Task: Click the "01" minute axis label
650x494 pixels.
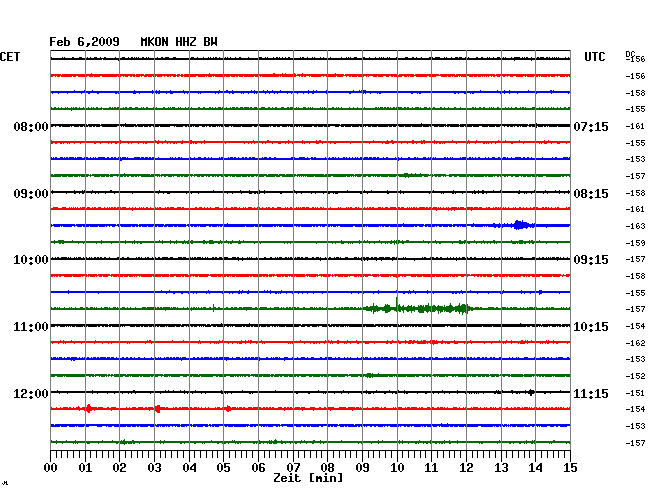Action: tap(85, 467)
